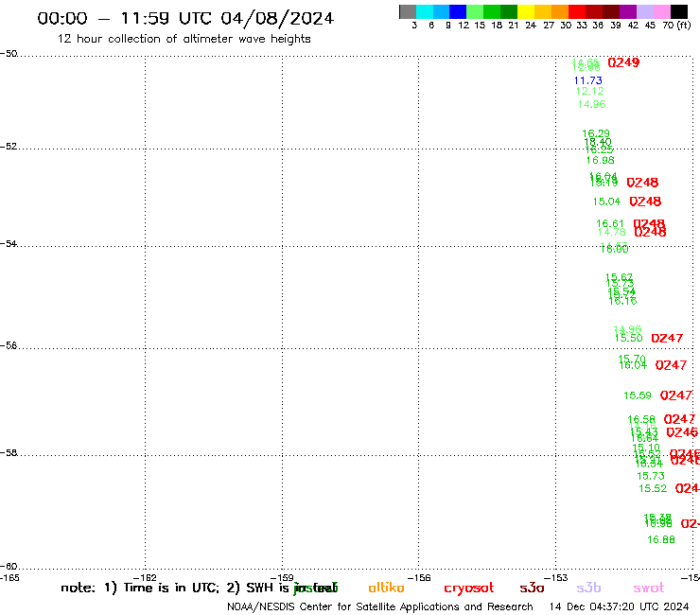The height and width of the screenshot is (615, 700).
Task: Select the bottom wave height value 16.88
Action: click(660, 540)
